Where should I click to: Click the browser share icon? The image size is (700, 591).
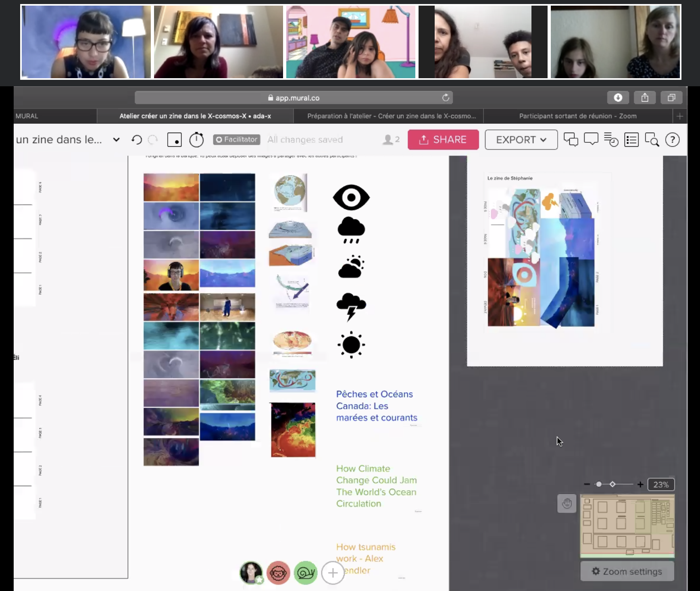click(x=645, y=98)
